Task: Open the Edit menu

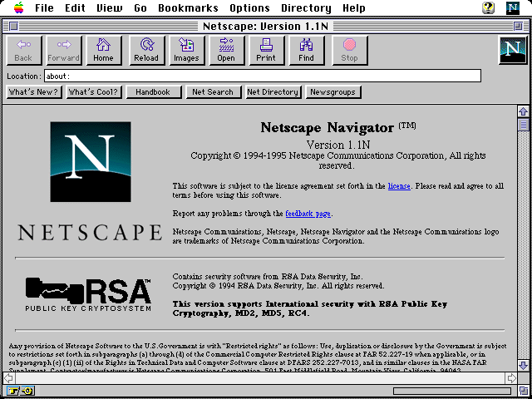Action: click(x=75, y=7)
